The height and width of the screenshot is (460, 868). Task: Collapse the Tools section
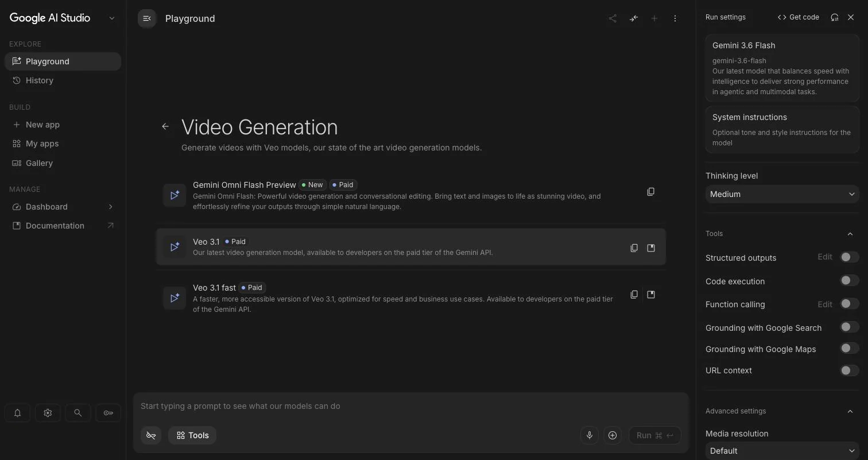(850, 234)
